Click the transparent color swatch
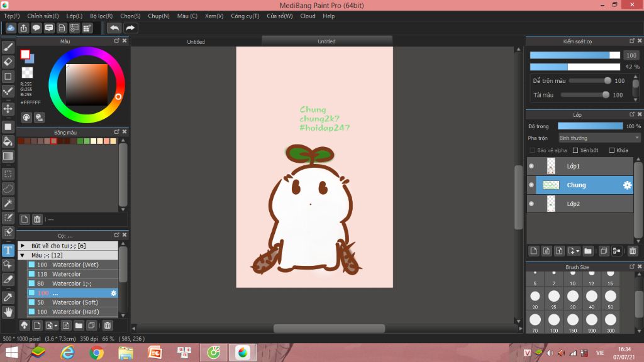This screenshot has width=644, height=362. tap(27, 73)
